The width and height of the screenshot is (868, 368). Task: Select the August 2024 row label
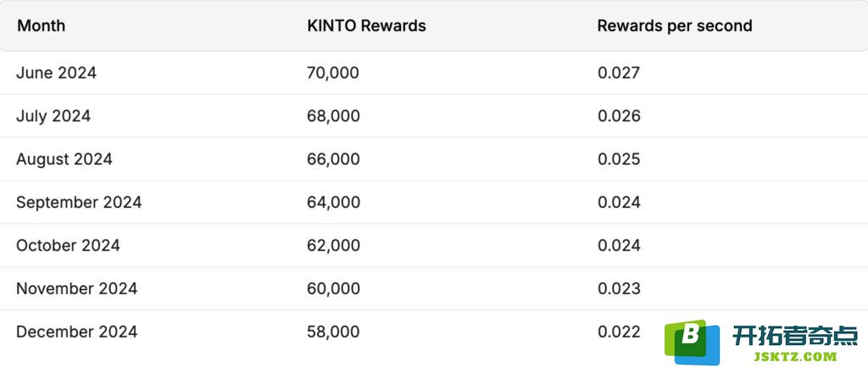pos(64,159)
